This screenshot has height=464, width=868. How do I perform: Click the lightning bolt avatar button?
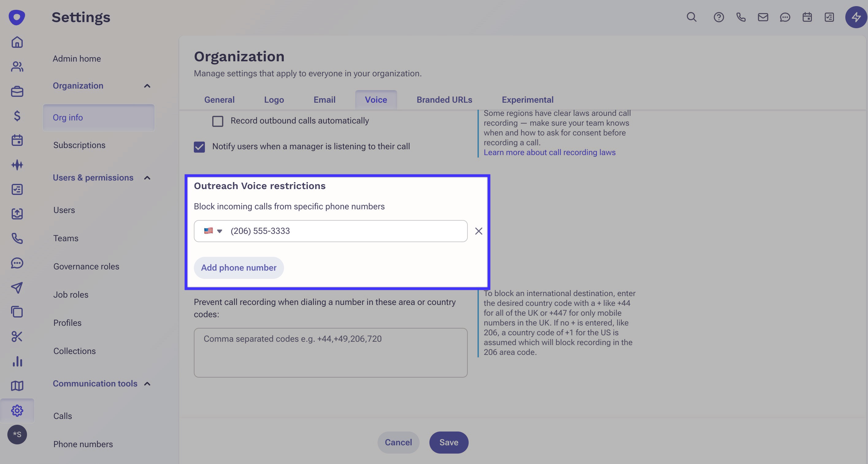coord(856,17)
